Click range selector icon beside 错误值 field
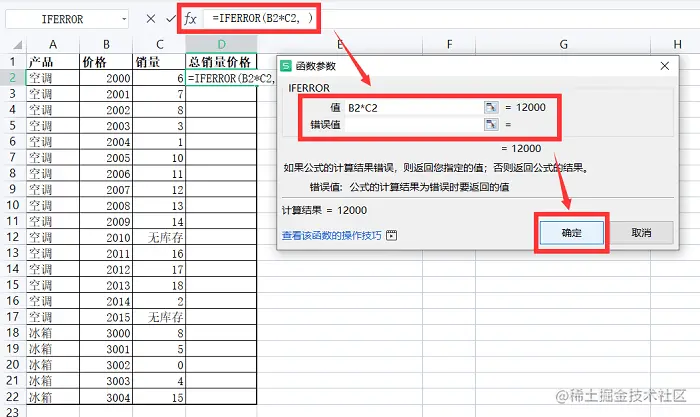The height and width of the screenshot is (417, 700). (x=491, y=124)
